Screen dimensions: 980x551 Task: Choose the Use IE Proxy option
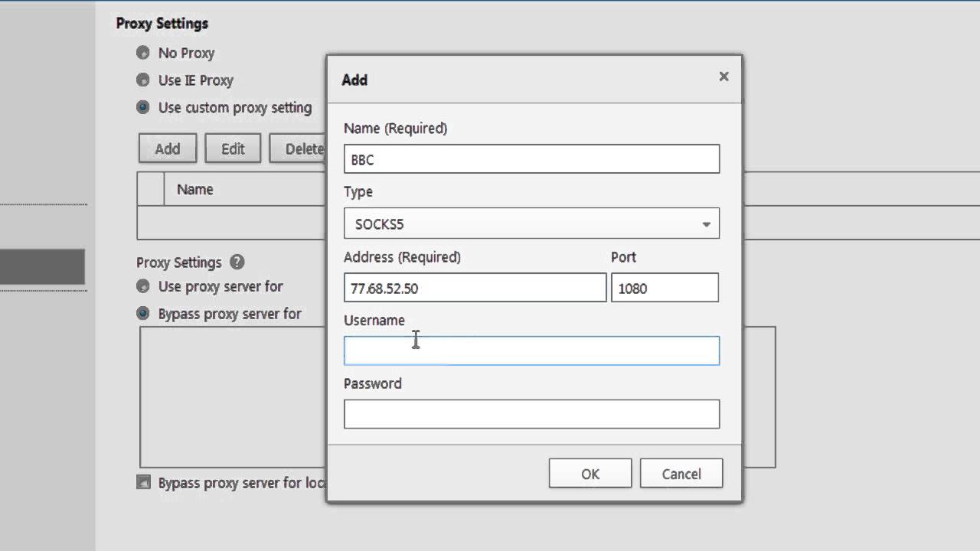click(143, 80)
